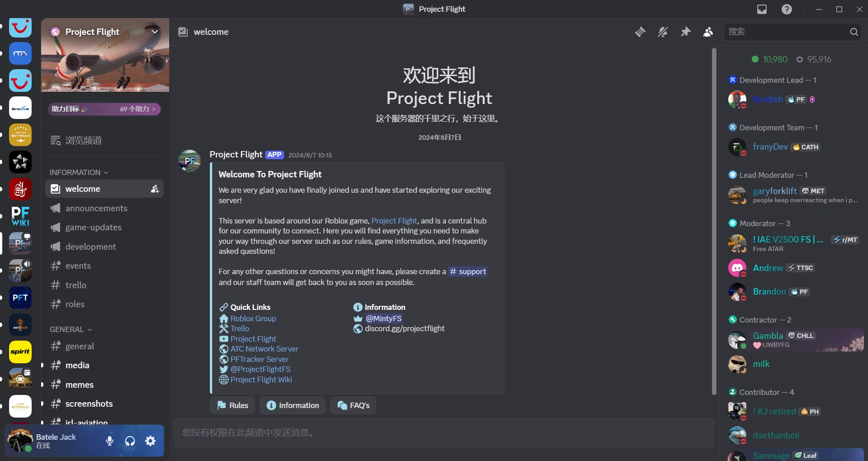The height and width of the screenshot is (461, 868).
Task: Click the Rules button
Action: pyautogui.click(x=232, y=405)
